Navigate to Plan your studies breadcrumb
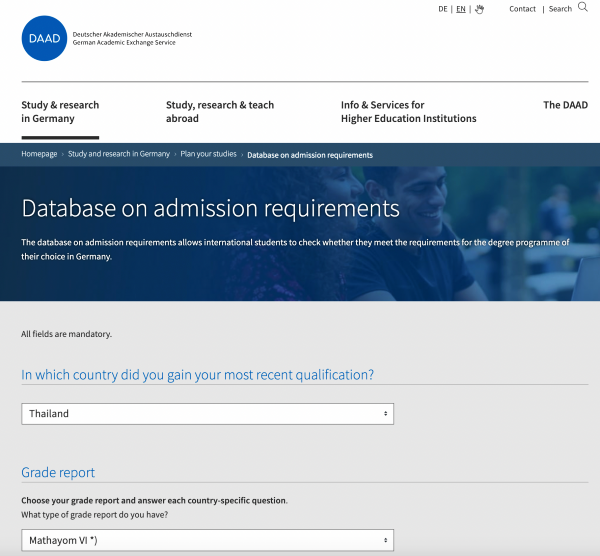The image size is (600, 556). (208, 155)
